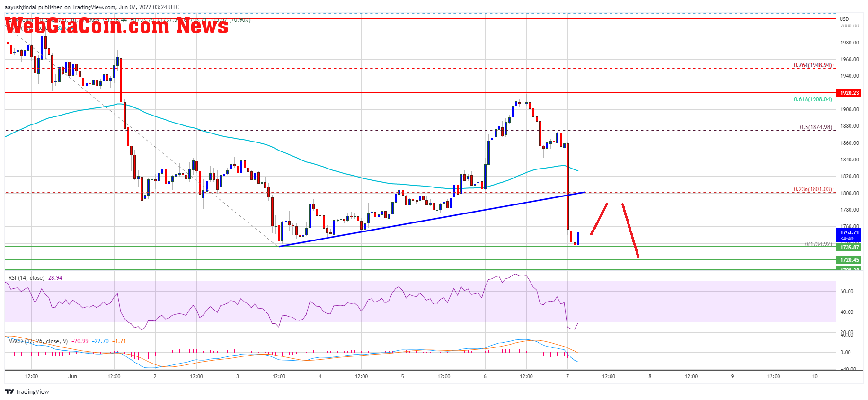The width and height of the screenshot is (868, 400).
Task: Click the date label 10 on time axis
Action: 815,376
